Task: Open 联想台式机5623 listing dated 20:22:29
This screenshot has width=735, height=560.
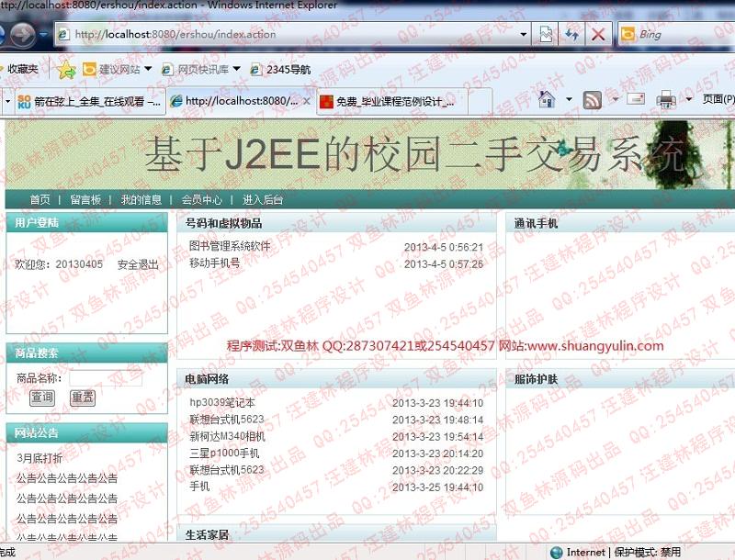Action: coord(227,470)
